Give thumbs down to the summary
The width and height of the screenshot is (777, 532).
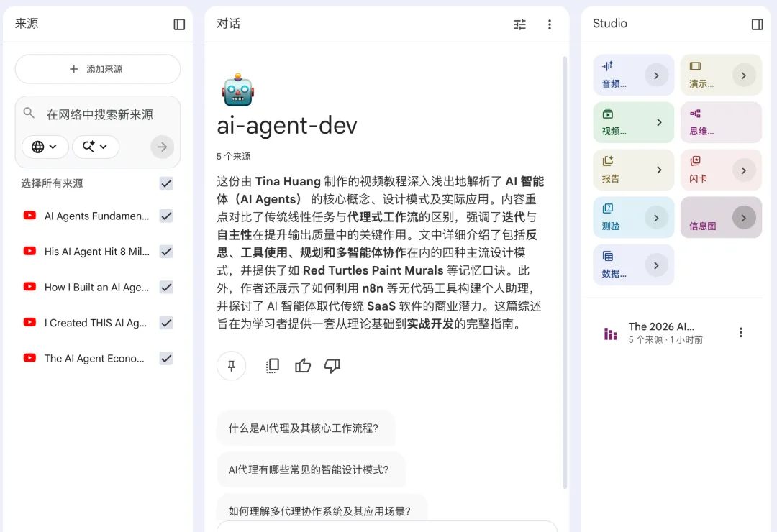(332, 365)
